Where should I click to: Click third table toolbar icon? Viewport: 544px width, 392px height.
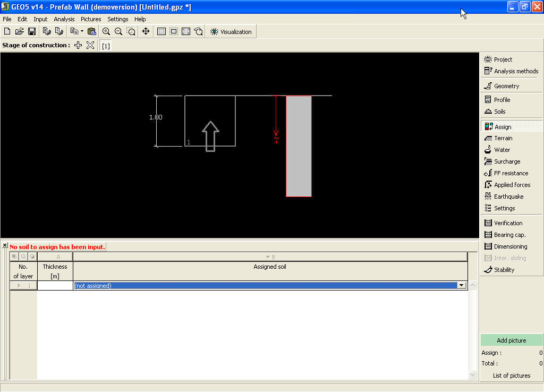32,257
